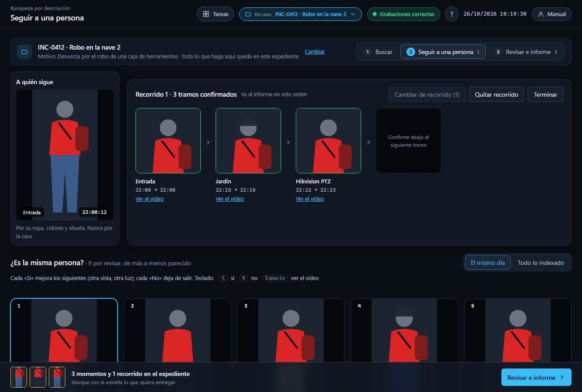Click the empty 'Confirme abajo el siguiente tramo' slot
The image size is (582, 392).
coord(409,141)
